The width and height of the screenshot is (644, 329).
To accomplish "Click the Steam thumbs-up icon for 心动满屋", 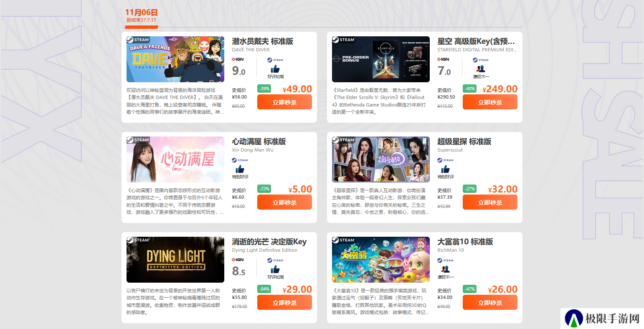I will click(x=240, y=169).
